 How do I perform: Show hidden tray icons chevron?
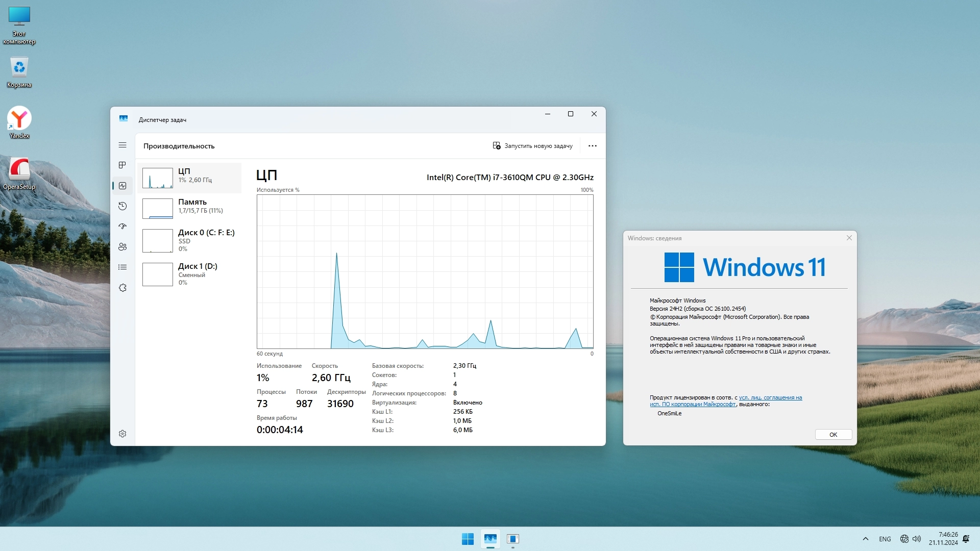865,539
